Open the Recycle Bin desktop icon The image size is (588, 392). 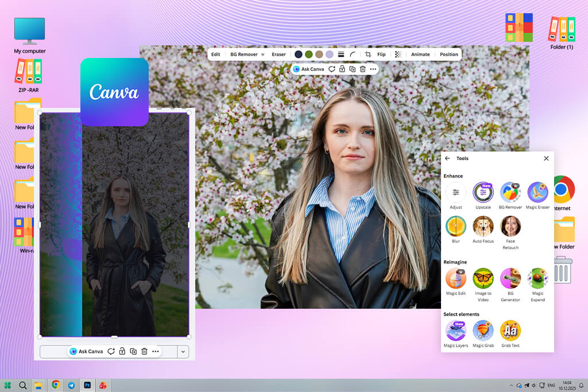[563, 270]
